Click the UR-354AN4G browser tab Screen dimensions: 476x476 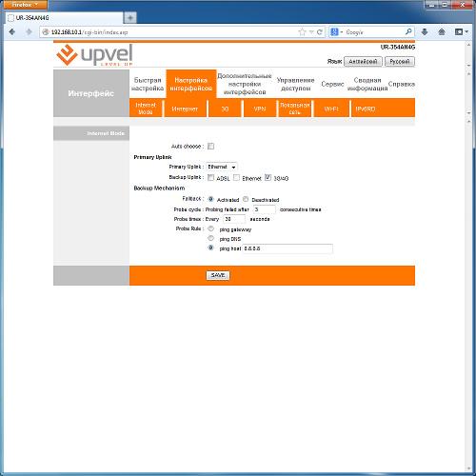[65, 18]
